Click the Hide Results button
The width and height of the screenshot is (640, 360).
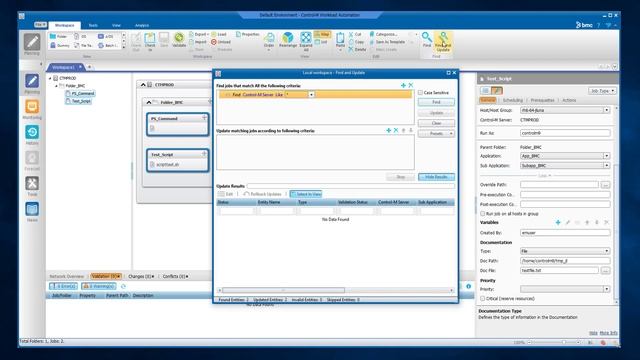point(436,177)
